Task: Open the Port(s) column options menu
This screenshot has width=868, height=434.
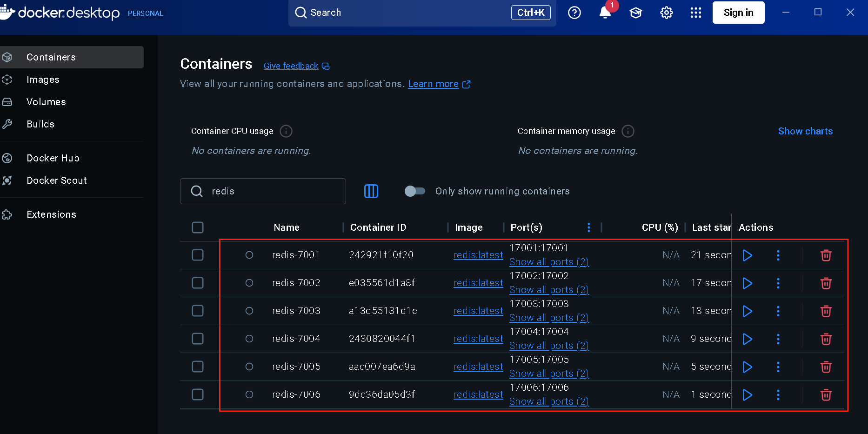Action: coord(589,227)
